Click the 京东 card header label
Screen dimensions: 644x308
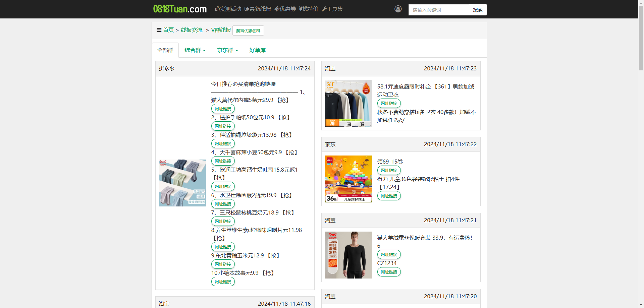[x=330, y=144]
